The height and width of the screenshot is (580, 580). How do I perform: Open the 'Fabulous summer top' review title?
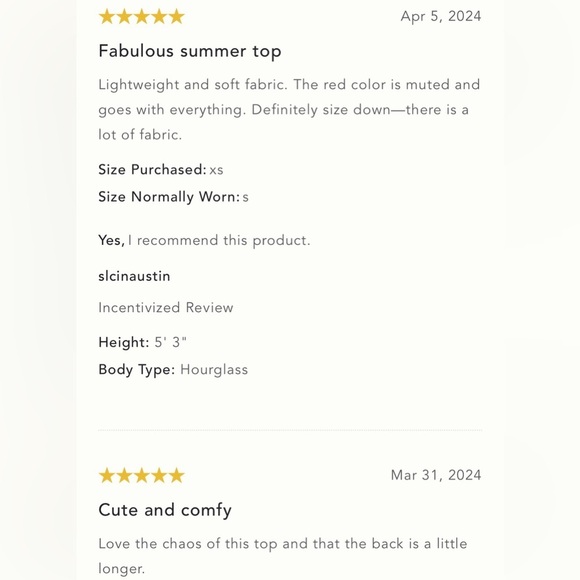(190, 51)
